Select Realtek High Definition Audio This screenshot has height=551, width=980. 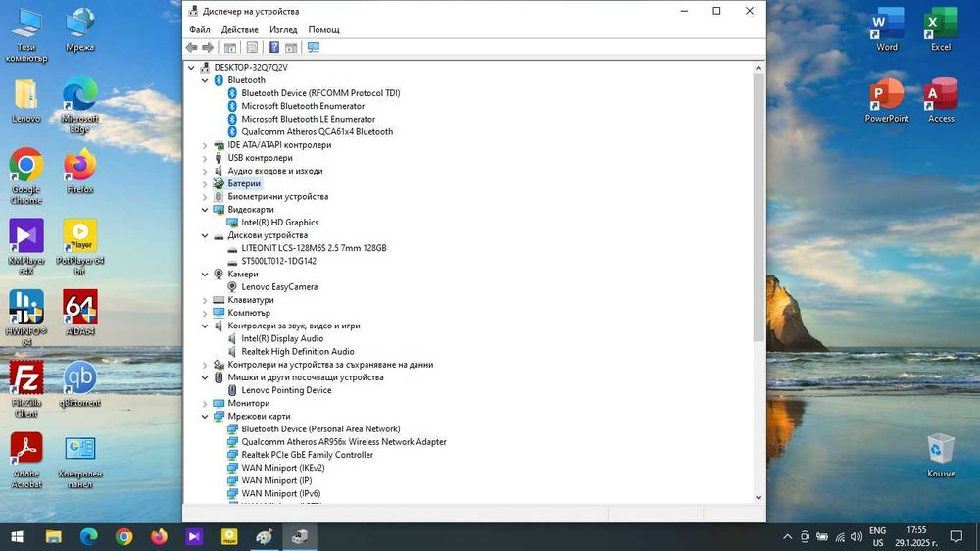click(298, 352)
